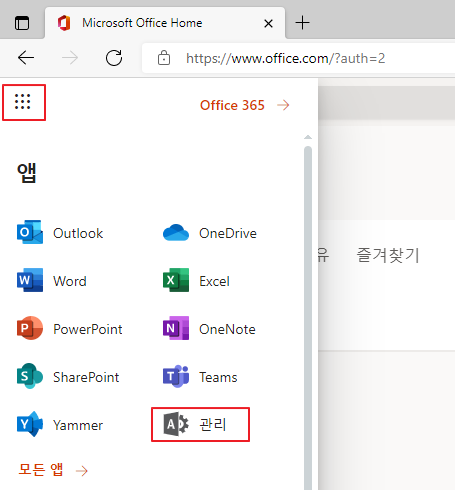Go back using browser back arrow
455x490 pixels.
click(26, 58)
